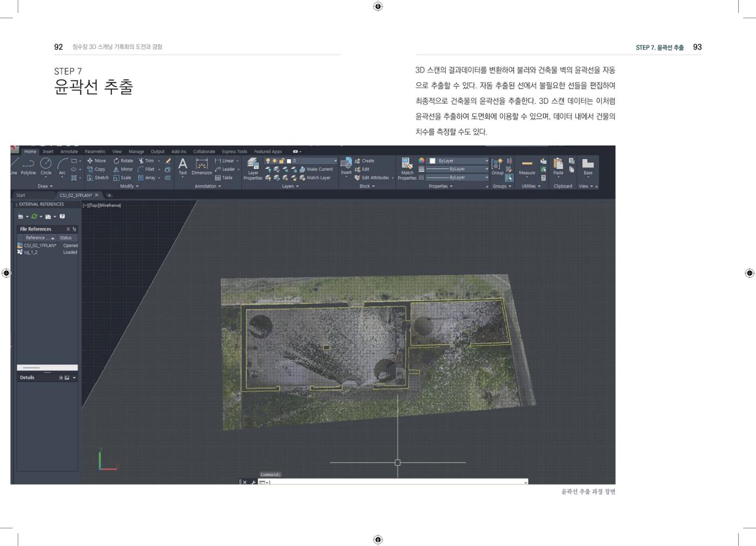Click the color wheel object color icon
The image size is (756, 546).
coord(422,161)
